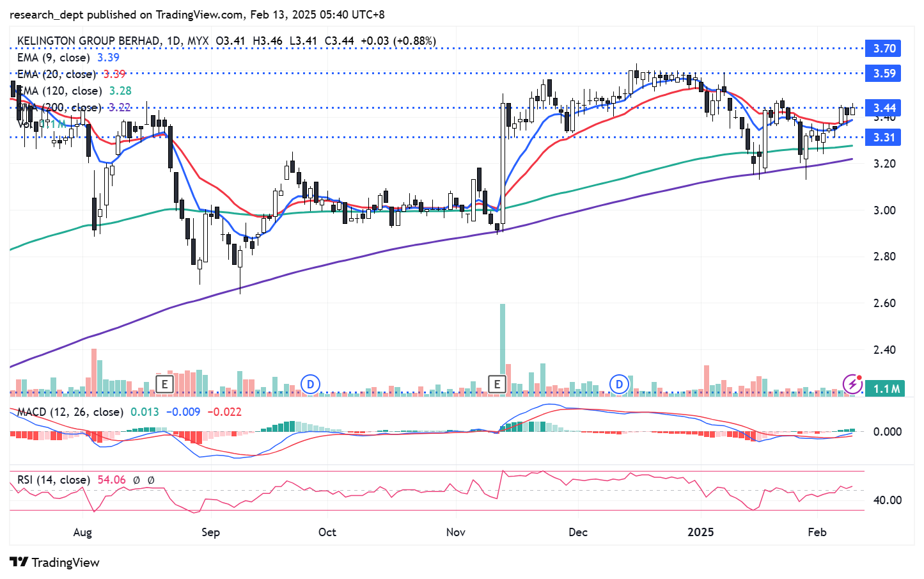Click the earnings E marker in November
The width and height of the screenshot is (924, 579).
pos(497,385)
